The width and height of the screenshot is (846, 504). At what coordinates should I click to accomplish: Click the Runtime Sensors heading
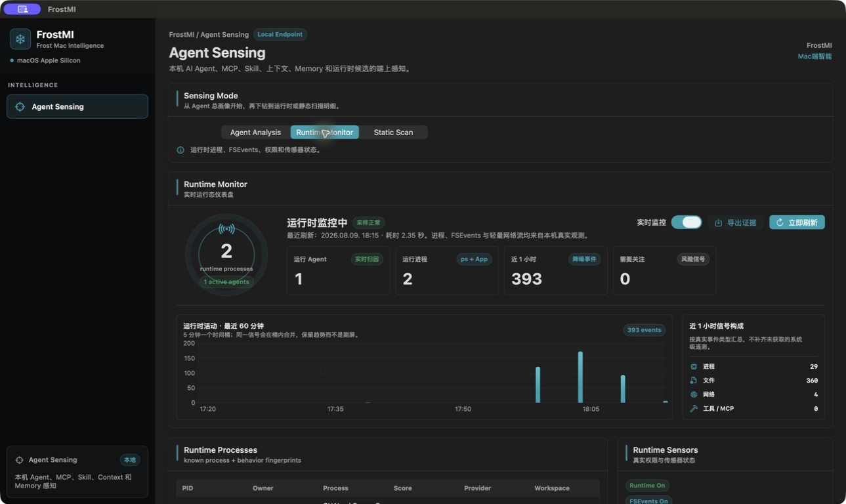[666, 450]
